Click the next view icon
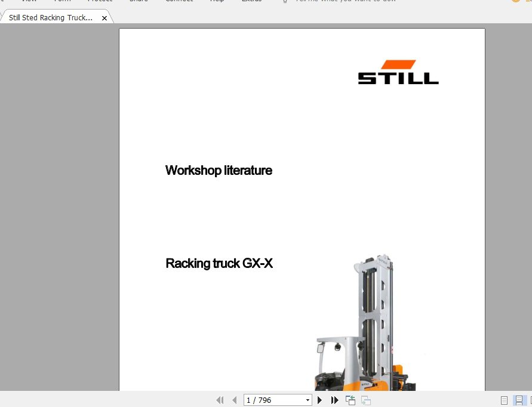This screenshot has width=532, height=407. (366, 400)
